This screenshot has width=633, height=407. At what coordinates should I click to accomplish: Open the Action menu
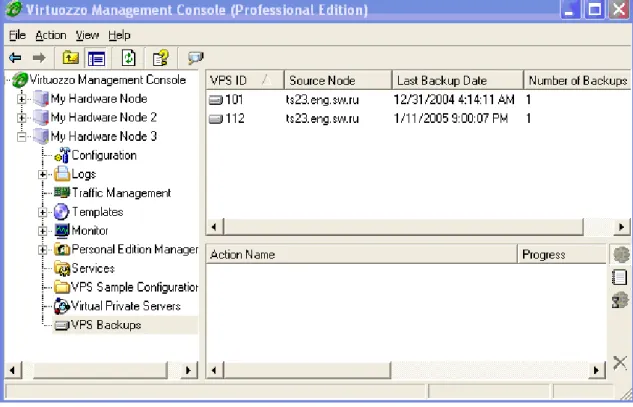[x=51, y=36]
